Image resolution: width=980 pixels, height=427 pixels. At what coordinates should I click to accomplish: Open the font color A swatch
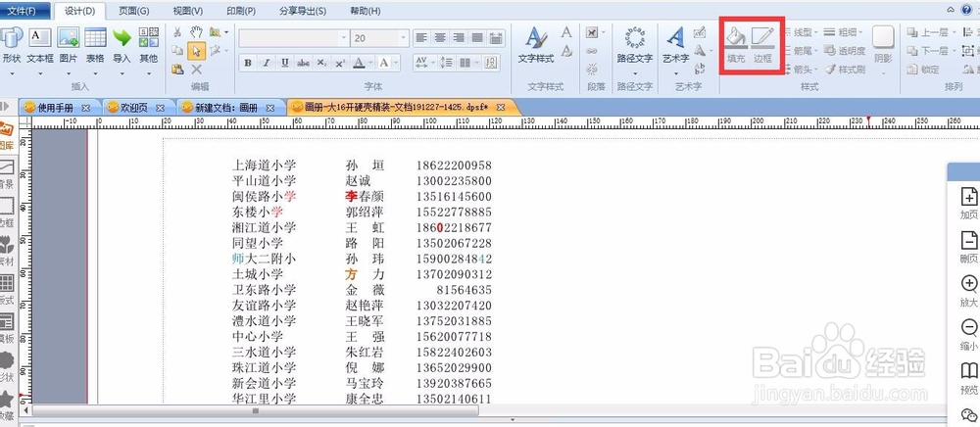tap(359, 63)
